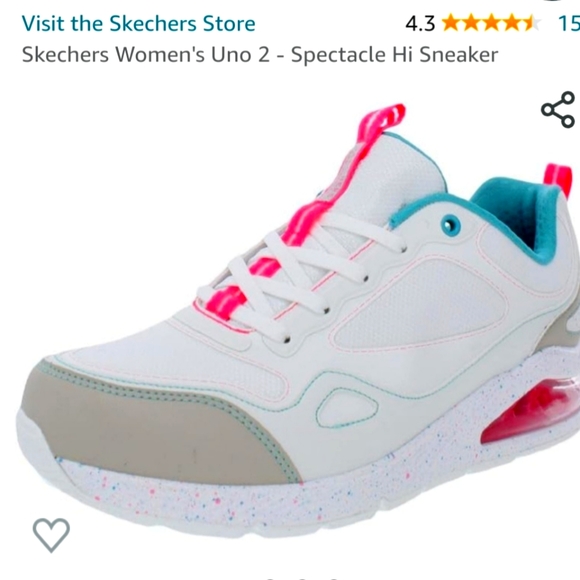Viewport: 580px width, 580px height.
Task: Tap the share icon beside the sneaker
Action: pyautogui.click(x=558, y=110)
